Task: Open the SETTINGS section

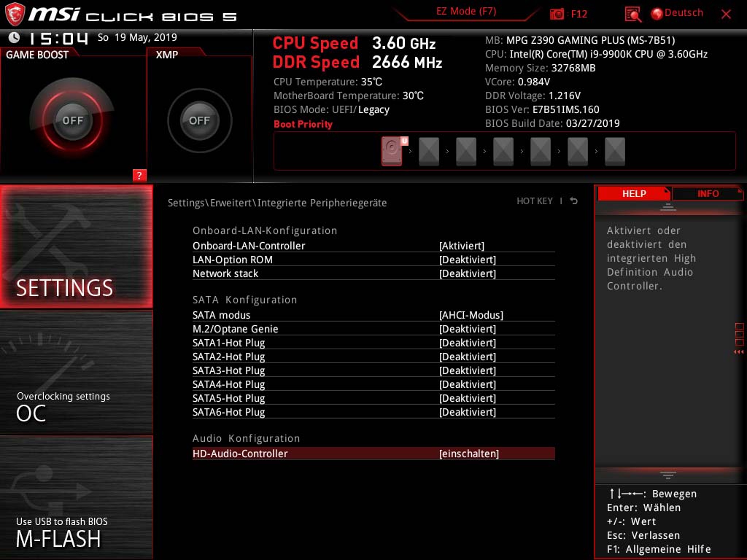Action: (x=76, y=246)
